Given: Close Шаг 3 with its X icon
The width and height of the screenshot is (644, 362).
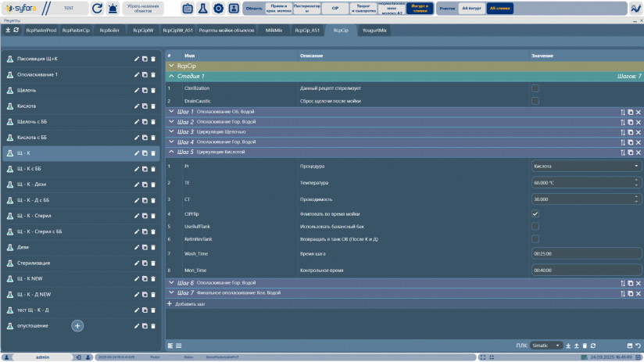Looking at the screenshot, I should pos(638,132).
